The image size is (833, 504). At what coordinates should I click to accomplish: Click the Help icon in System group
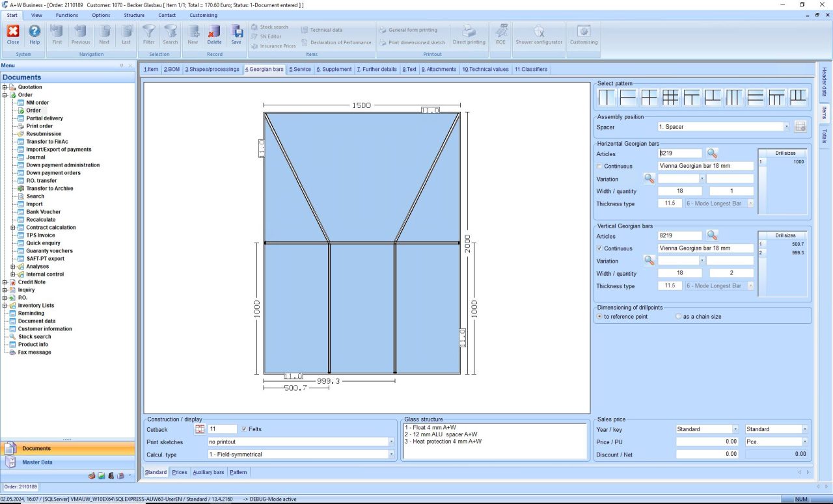point(34,33)
